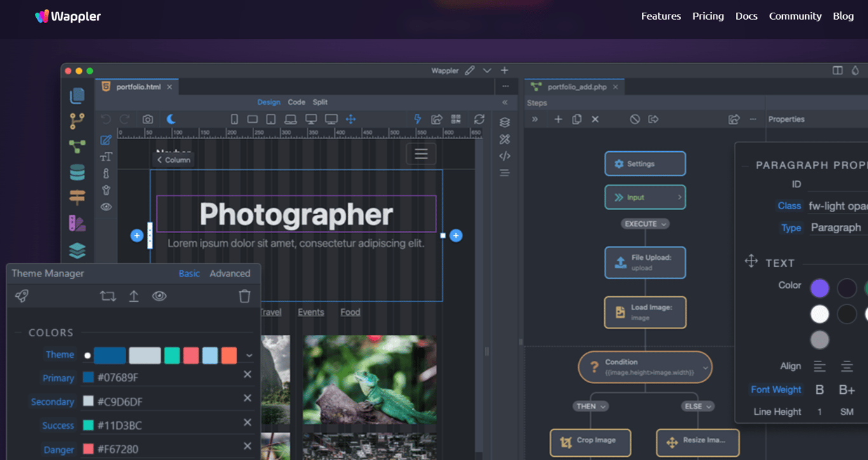Expand the Condition step chevron
This screenshot has height=460, width=868.
point(705,367)
